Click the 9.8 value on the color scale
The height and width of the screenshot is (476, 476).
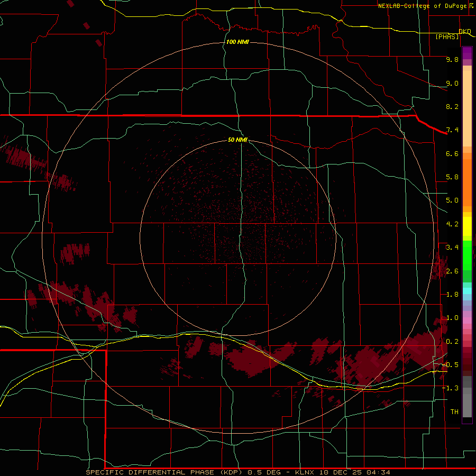pos(452,59)
